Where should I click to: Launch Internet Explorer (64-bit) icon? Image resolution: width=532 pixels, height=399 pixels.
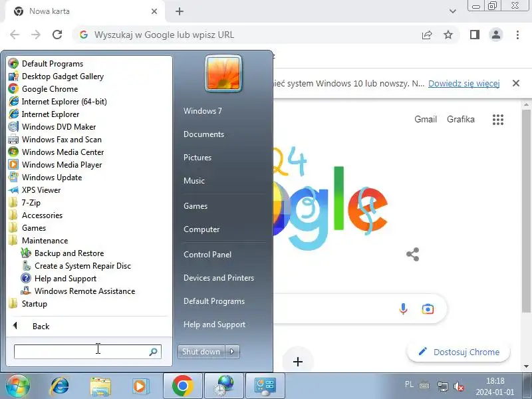(13, 102)
